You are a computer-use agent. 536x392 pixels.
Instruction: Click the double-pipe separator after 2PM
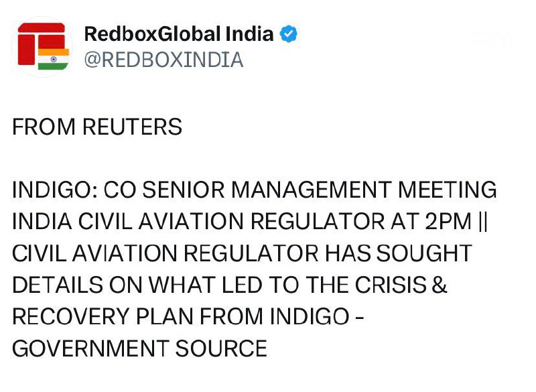484,222
